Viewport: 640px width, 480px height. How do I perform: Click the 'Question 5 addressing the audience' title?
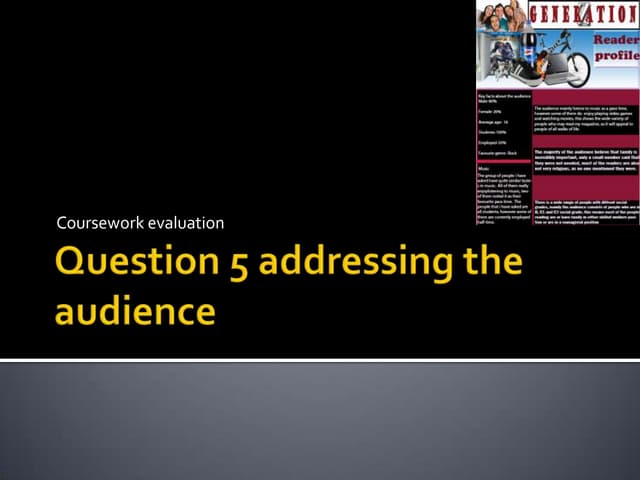288,287
